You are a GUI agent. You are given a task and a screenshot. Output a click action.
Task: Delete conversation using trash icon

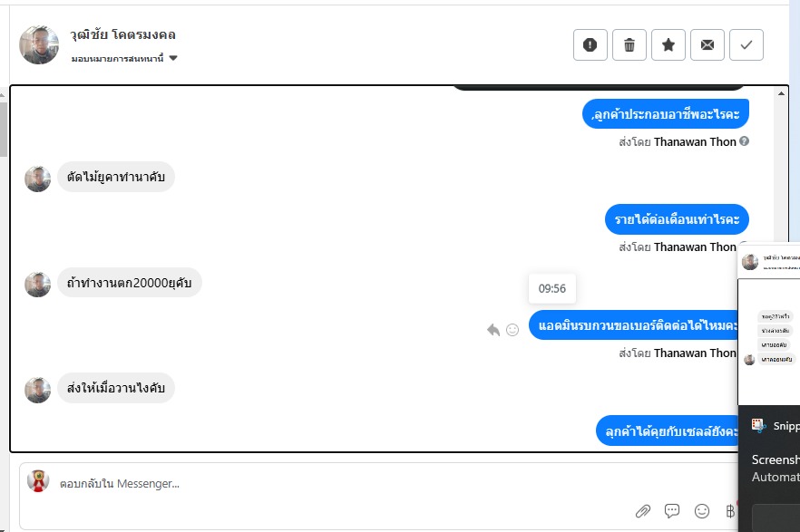coord(629,45)
